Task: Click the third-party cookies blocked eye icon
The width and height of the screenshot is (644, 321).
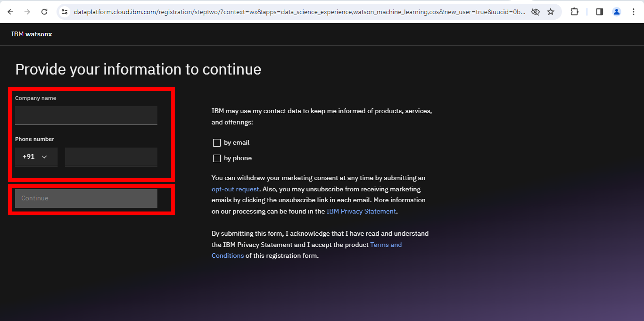Action: [x=535, y=12]
